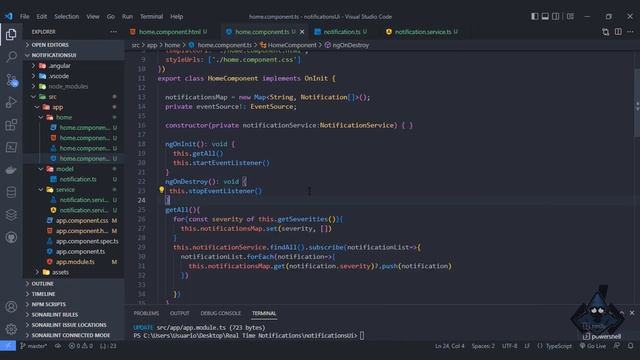Open the Docker view in activity bar
The width and height of the screenshot is (640, 360).
pos(11,170)
